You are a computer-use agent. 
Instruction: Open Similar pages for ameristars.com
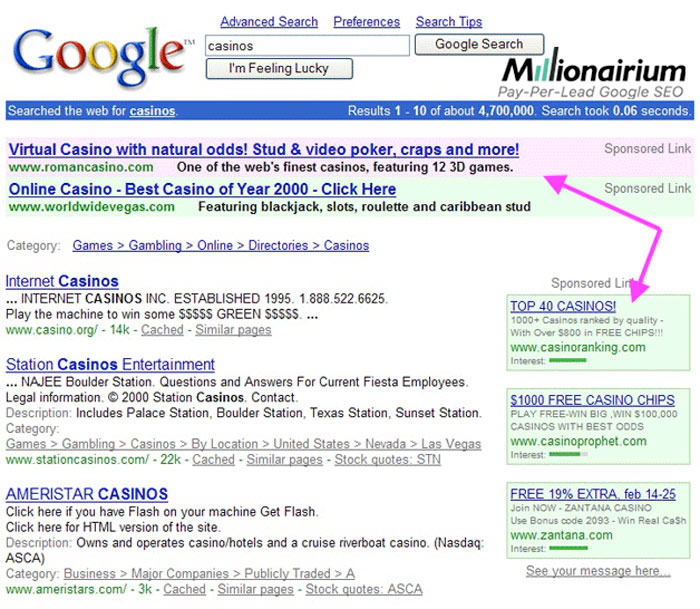click(x=255, y=589)
